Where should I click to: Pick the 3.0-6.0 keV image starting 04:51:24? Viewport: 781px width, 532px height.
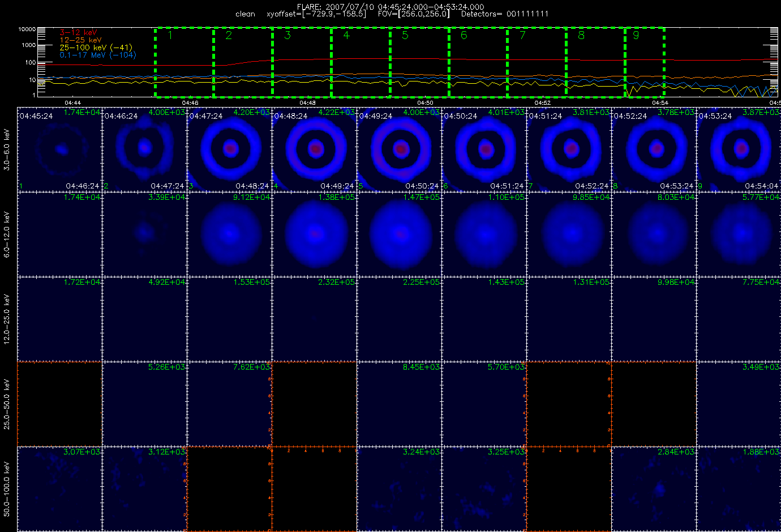(x=569, y=149)
